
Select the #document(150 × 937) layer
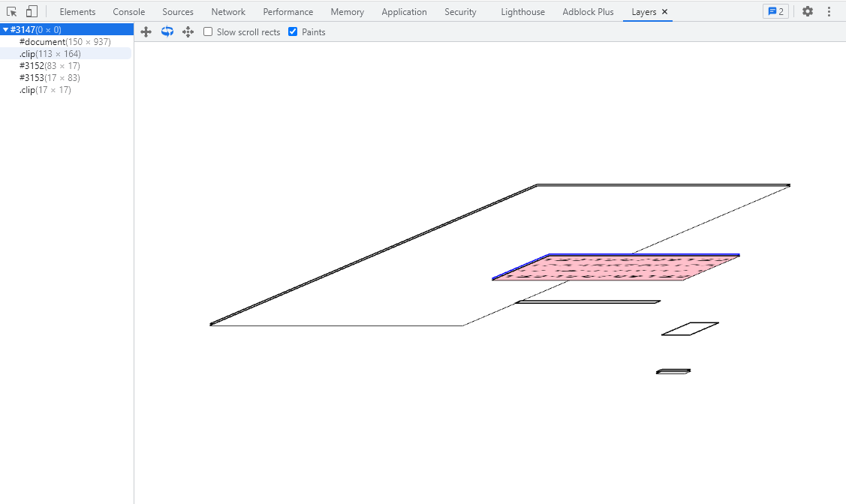(x=65, y=41)
